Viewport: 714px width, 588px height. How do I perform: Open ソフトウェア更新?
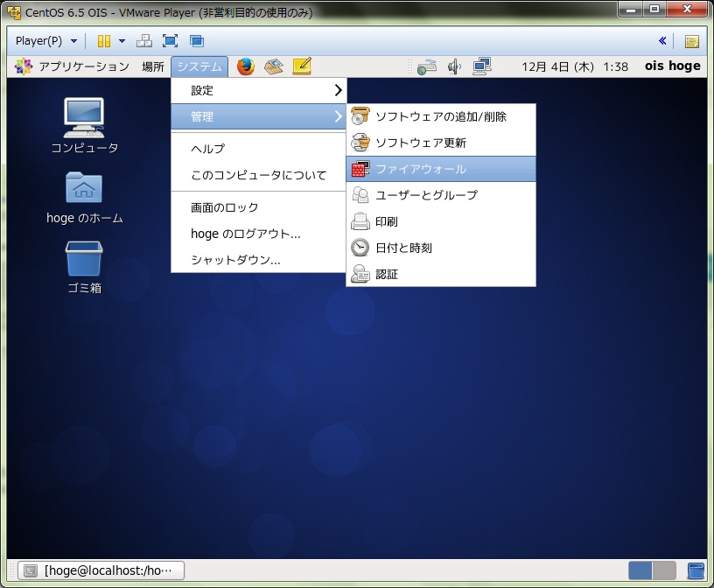[x=441, y=143]
